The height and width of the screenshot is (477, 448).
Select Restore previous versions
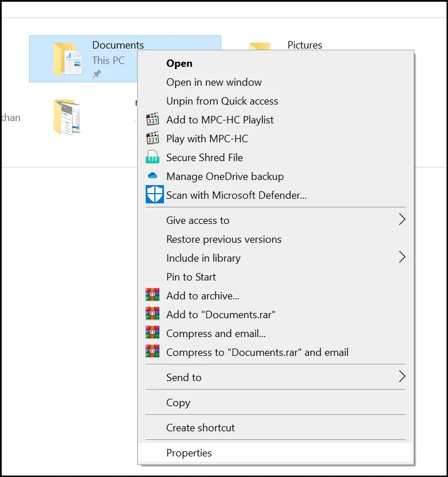[x=276, y=239]
